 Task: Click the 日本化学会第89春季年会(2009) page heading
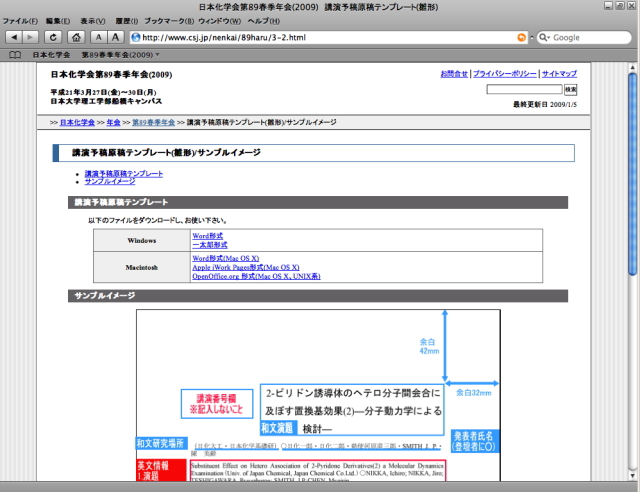111,74
